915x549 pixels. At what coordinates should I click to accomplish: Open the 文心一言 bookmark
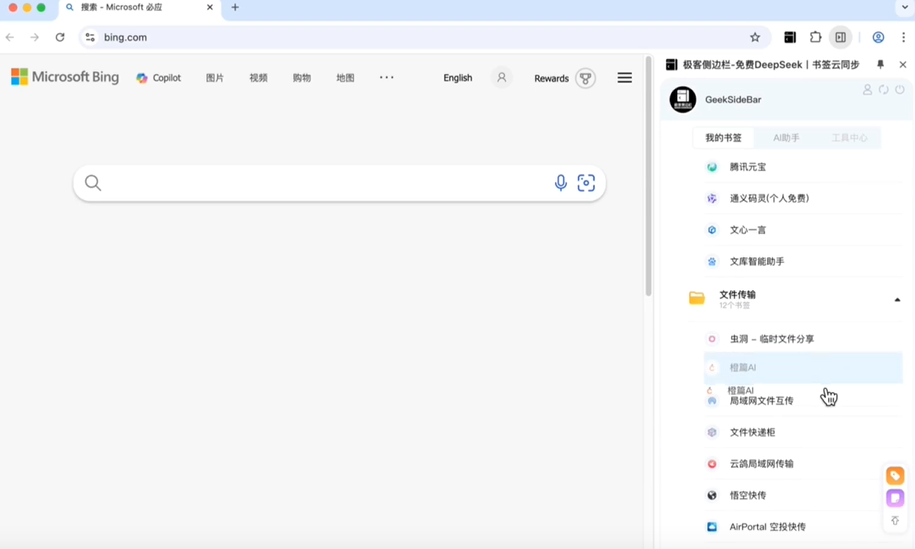803,230
